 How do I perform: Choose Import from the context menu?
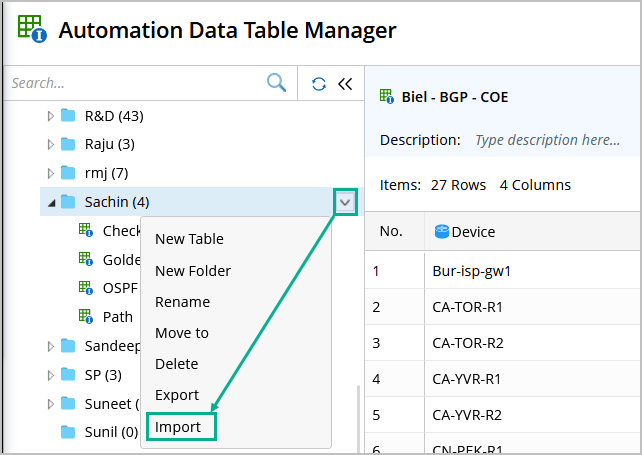[x=178, y=427]
